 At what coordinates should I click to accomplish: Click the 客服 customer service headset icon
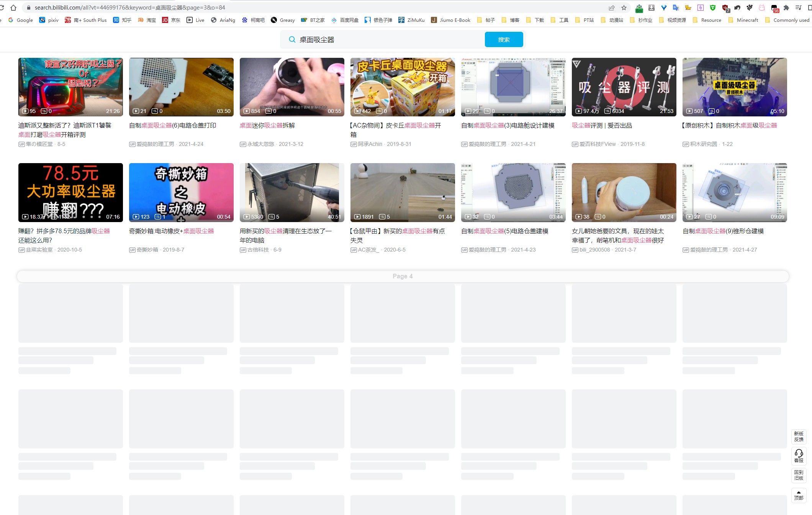point(799,456)
